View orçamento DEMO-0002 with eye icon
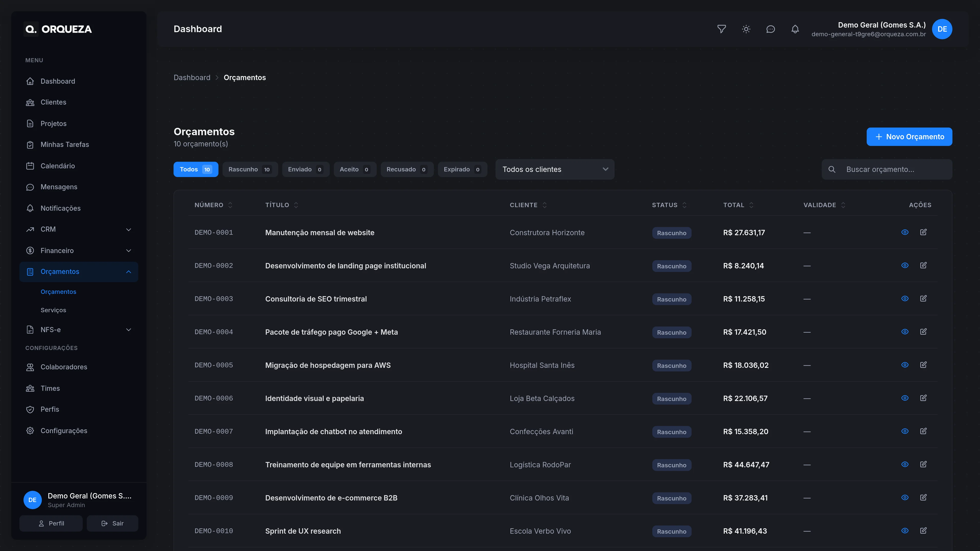Image resolution: width=980 pixels, height=551 pixels. [x=905, y=265]
